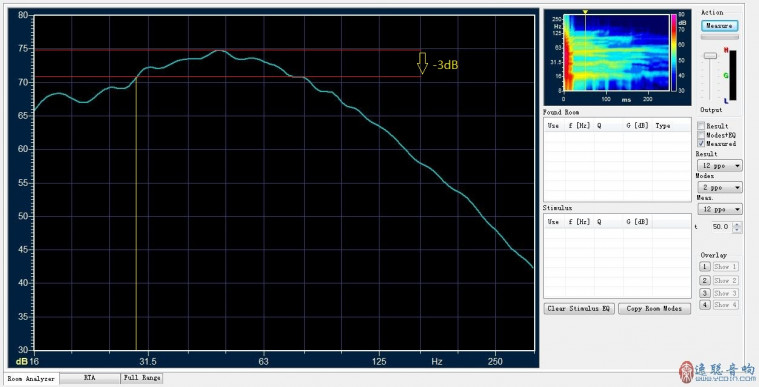Click the Show 1 overlay button
759x387 pixels.
725,266
